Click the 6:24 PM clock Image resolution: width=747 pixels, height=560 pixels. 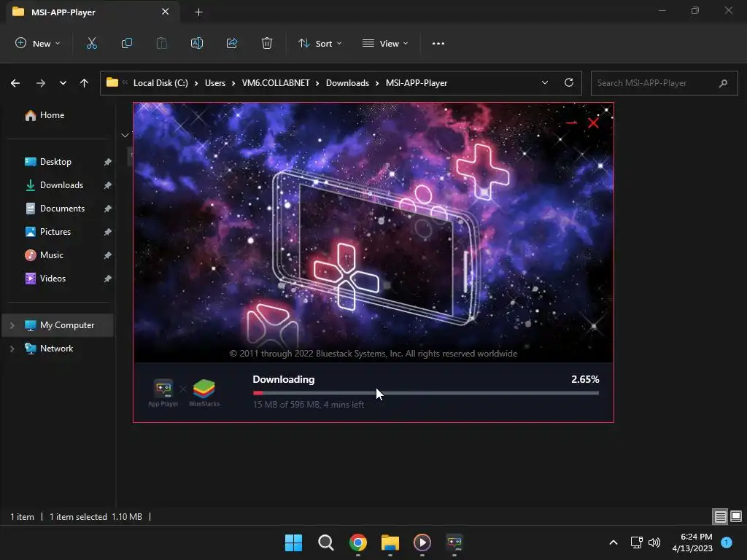point(696,537)
